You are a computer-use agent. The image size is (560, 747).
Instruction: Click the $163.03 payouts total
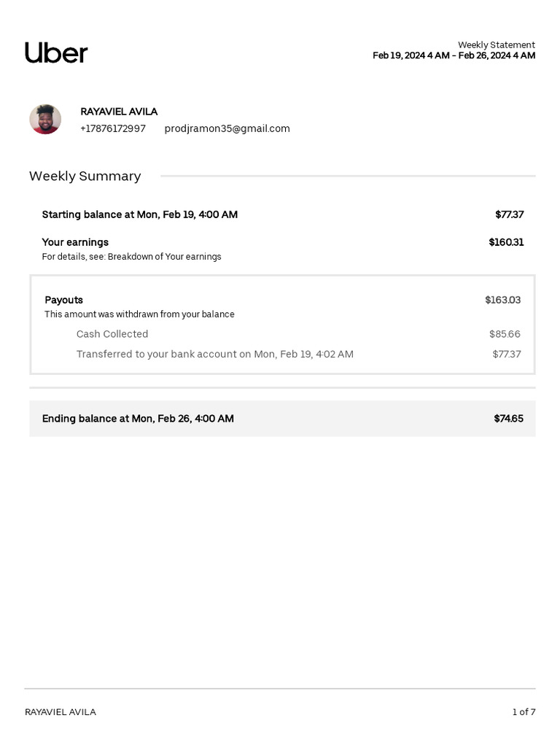502,300
